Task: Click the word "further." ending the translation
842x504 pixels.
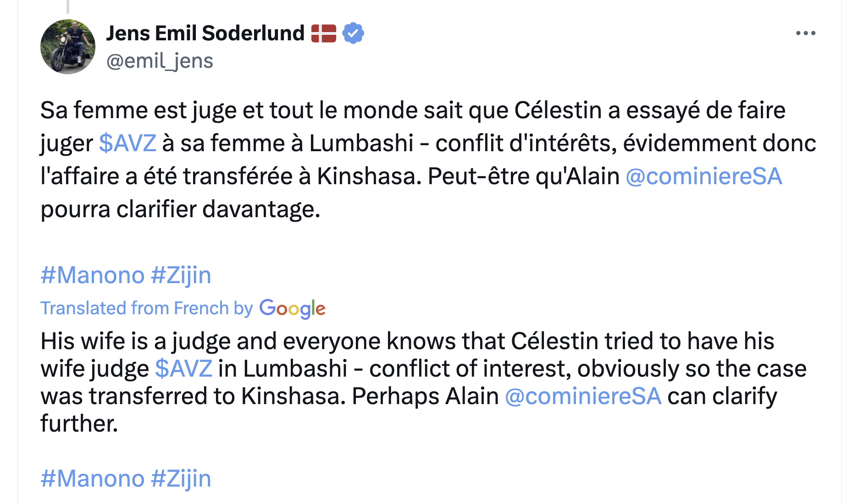Action: 79,423
